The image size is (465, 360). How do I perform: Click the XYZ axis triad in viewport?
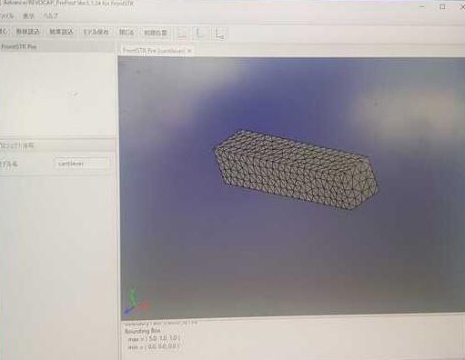136,303
